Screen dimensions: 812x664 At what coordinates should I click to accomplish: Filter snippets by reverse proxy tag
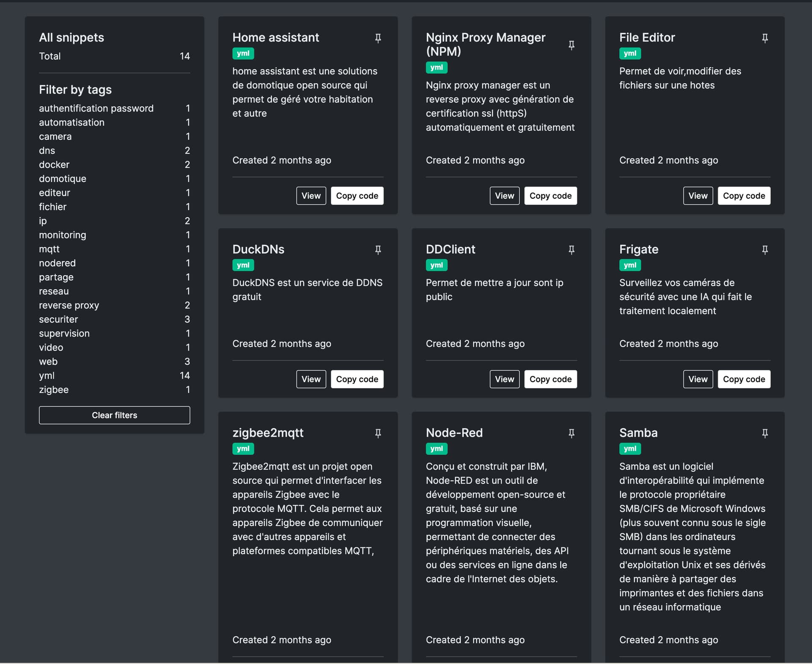[x=114, y=305]
